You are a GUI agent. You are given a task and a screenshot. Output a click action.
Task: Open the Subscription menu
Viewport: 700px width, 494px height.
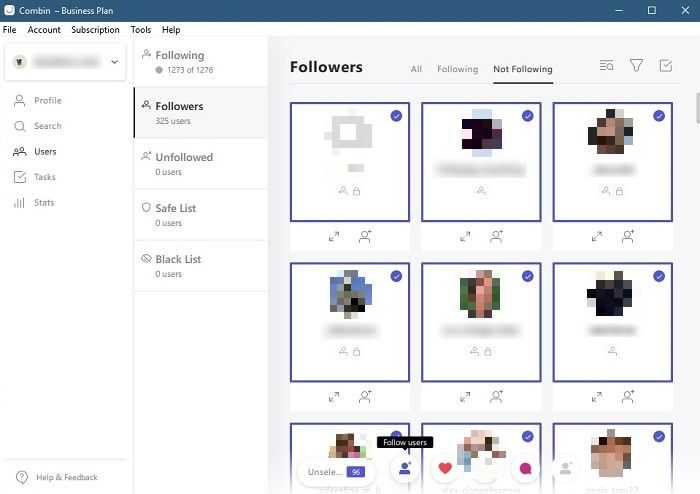tap(95, 29)
